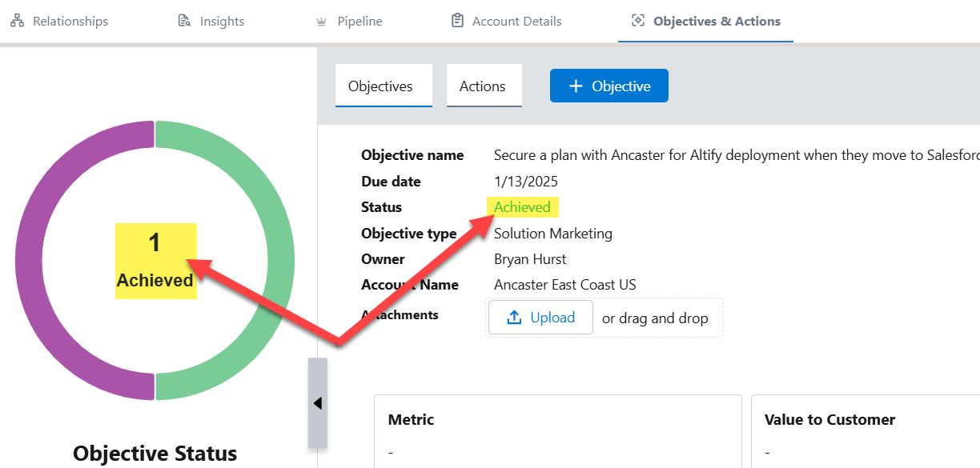Screen dimensions: 980x468
Task: Click the Metric card
Action: [557, 432]
